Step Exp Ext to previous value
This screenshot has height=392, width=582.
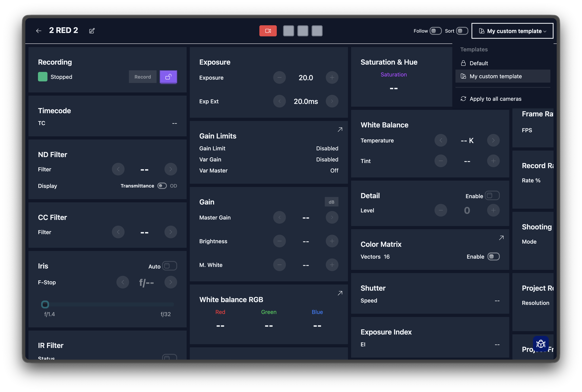tap(279, 101)
